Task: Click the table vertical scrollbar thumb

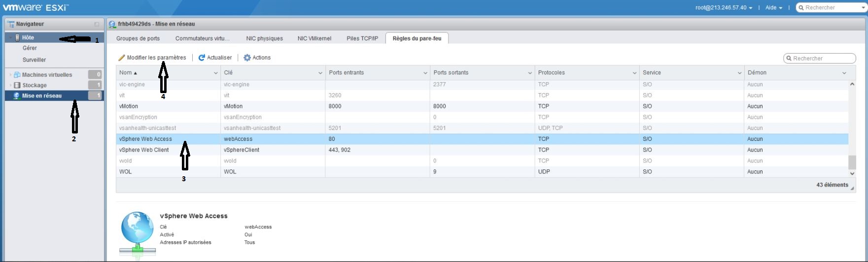Action: [852, 162]
